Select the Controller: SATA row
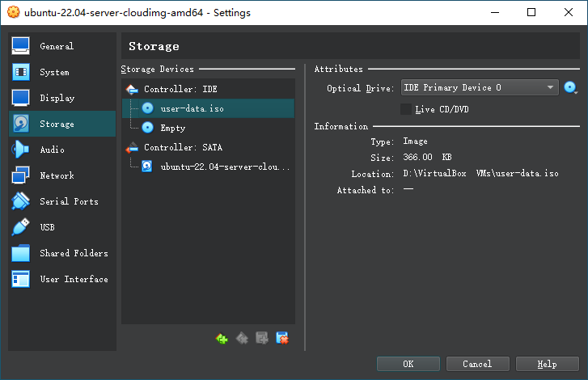The width and height of the screenshot is (588, 380). pyautogui.click(x=208, y=148)
